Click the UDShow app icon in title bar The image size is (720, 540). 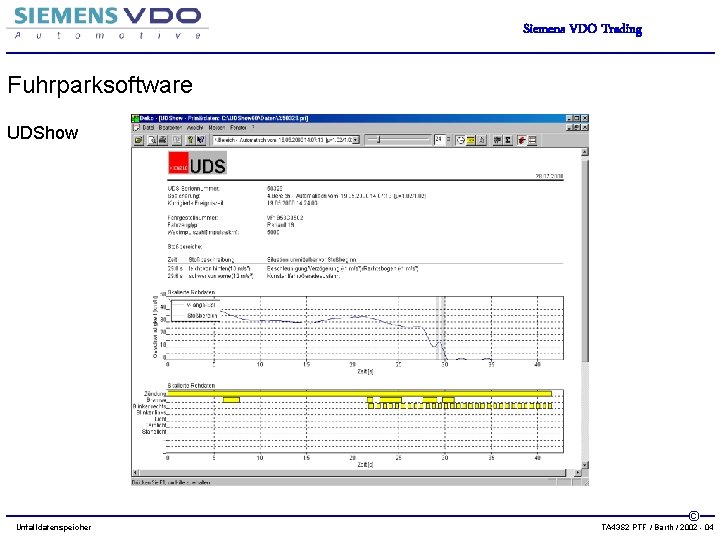tap(135, 118)
